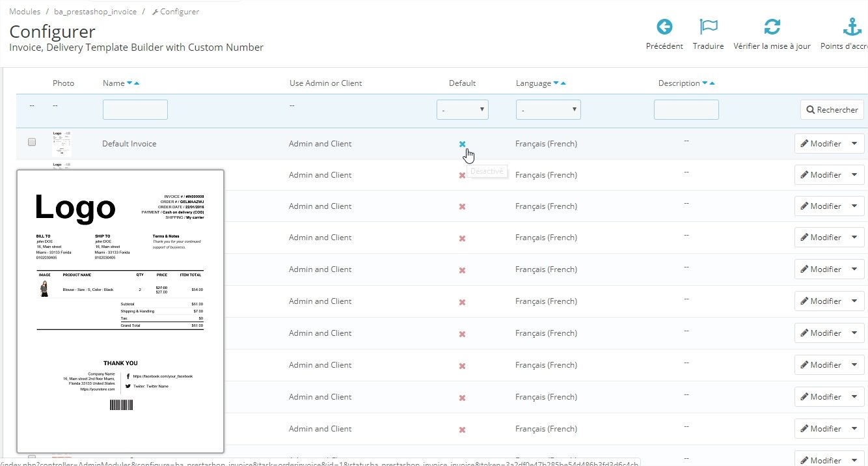Image resolution: width=868 pixels, height=466 pixels.
Task: Focus the Name filter input field
Action: coord(135,110)
